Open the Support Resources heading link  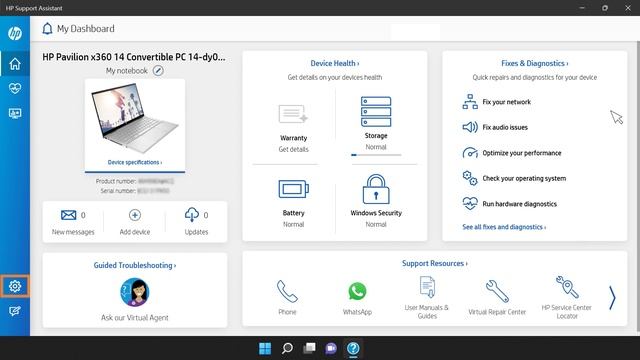435,263
